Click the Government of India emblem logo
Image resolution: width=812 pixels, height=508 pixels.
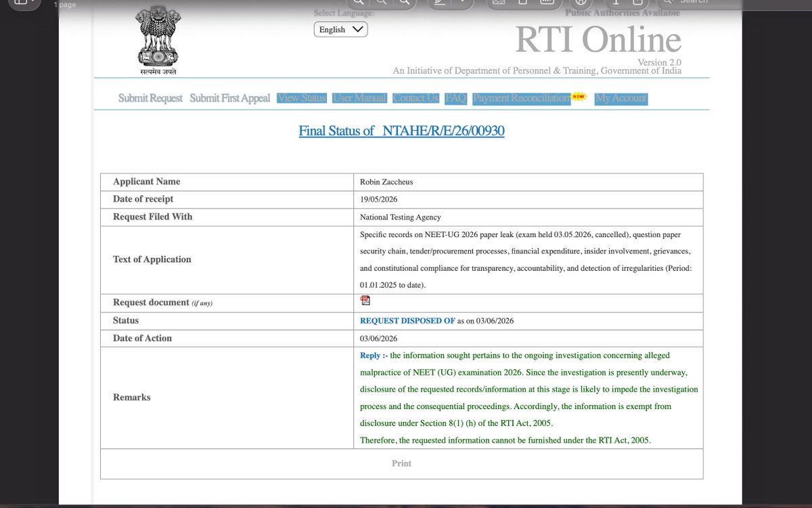click(158, 39)
